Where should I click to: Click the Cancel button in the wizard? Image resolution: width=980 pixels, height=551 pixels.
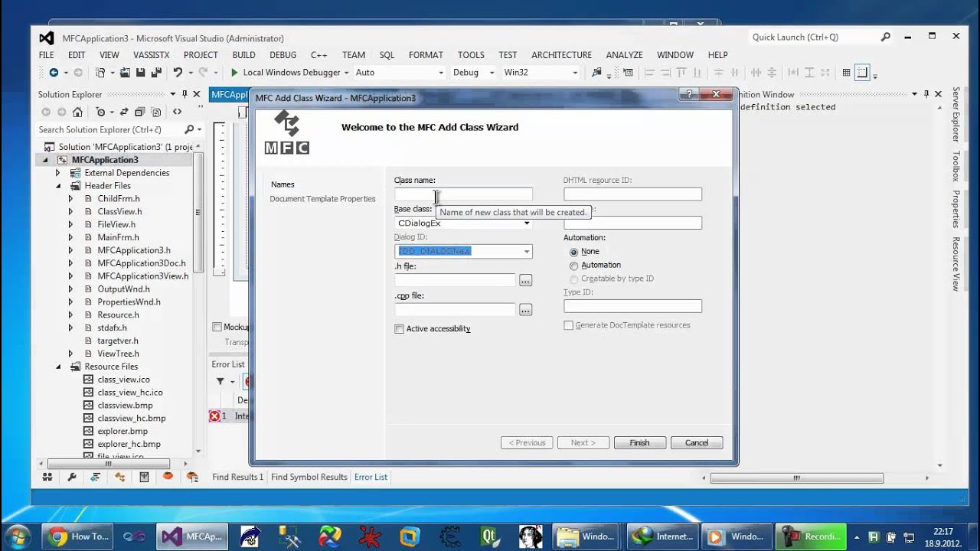[x=697, y=443]
